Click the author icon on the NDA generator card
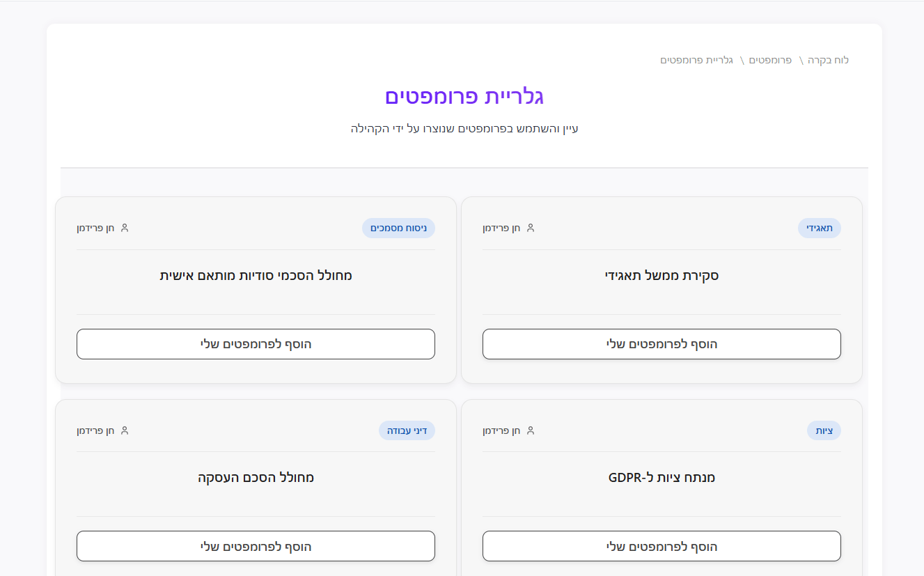 [x=124, y=227]
